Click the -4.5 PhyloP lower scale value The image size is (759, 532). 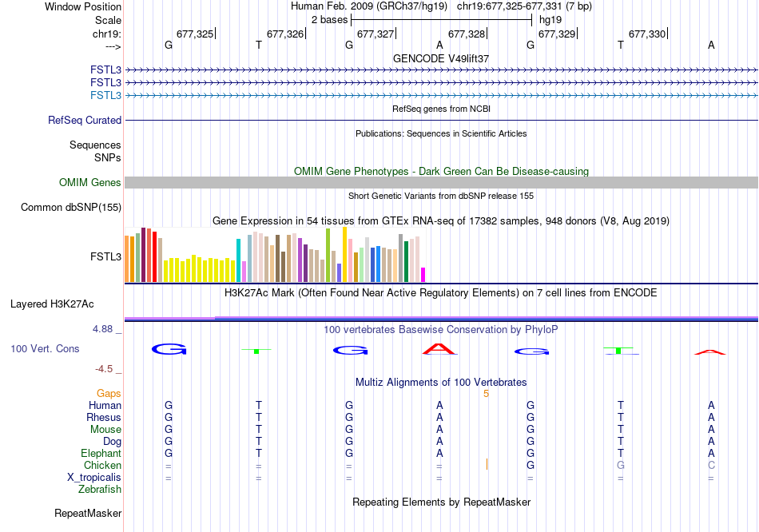click(x=104, y=369)
